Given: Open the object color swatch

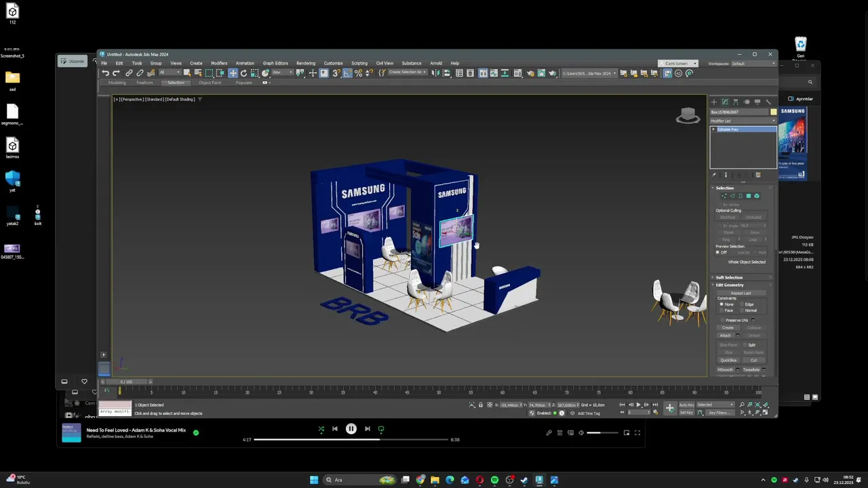Looking at the screenshot, I should [774, 112].
